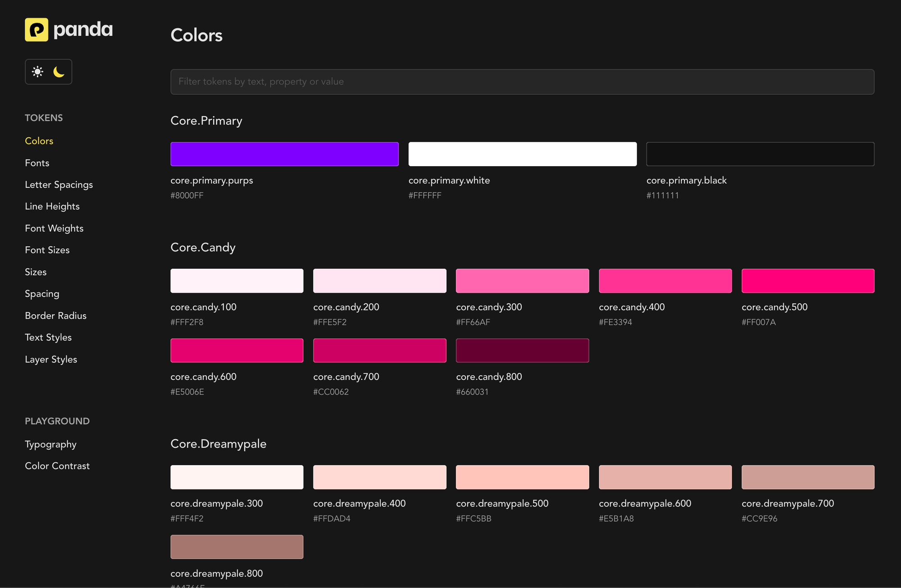Open the Spacing tokens page
901x588 pixels.
coord(42,294)
